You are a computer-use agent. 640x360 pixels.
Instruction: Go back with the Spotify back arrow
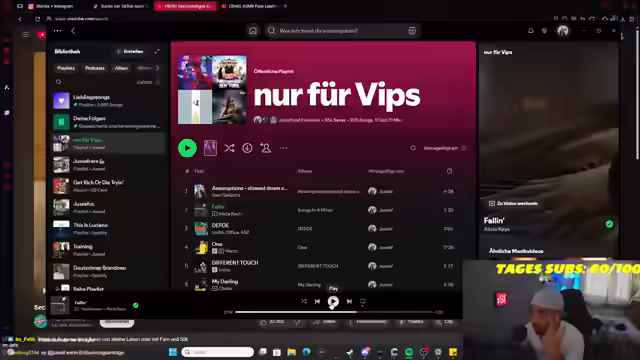[x=73, y=31]
